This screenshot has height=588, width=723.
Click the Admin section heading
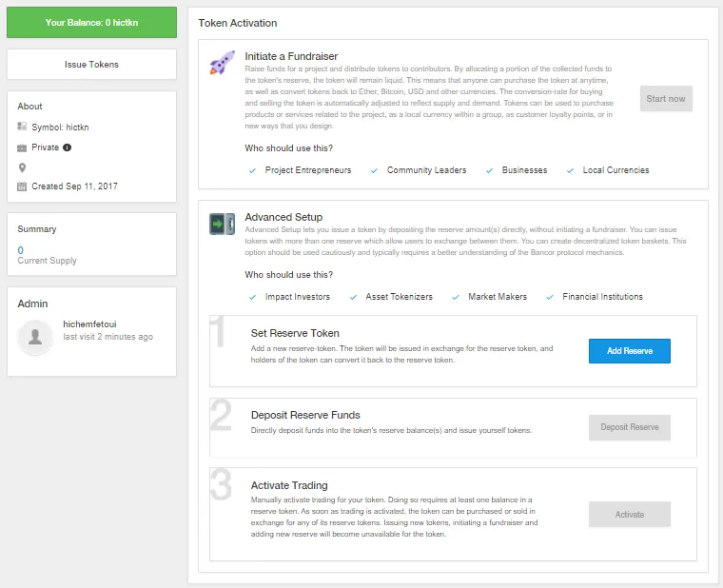pos(32,304)
